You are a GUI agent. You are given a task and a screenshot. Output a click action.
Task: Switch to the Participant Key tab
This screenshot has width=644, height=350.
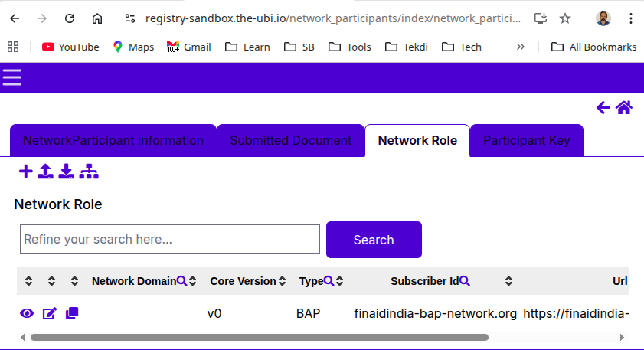526,141
